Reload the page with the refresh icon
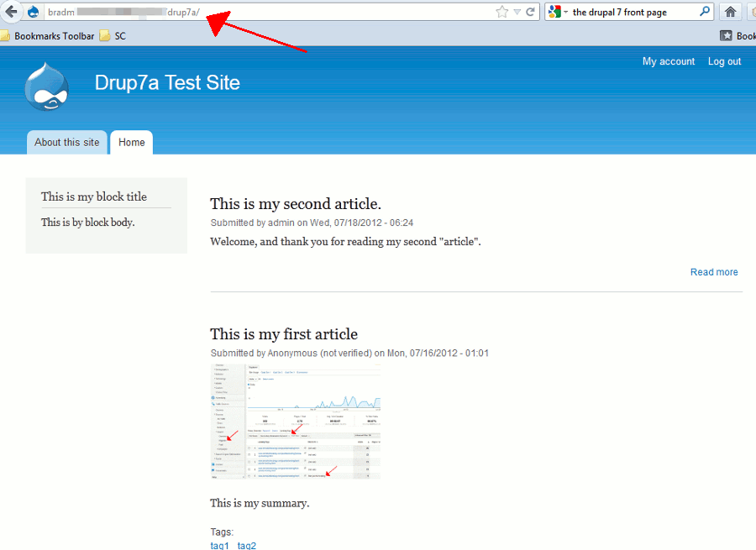Image resolution: width=756 pixels, height=550 pixels. tap(530, 12)
